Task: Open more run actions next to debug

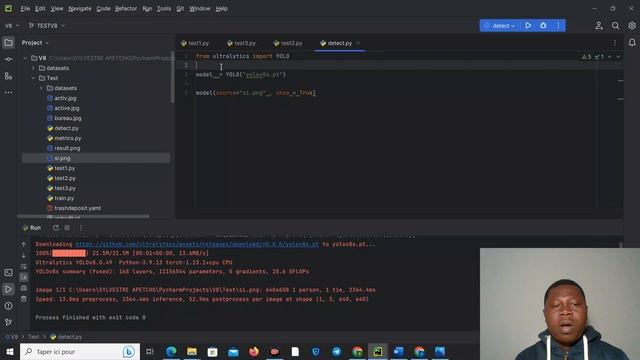Action: pos(558,25)
